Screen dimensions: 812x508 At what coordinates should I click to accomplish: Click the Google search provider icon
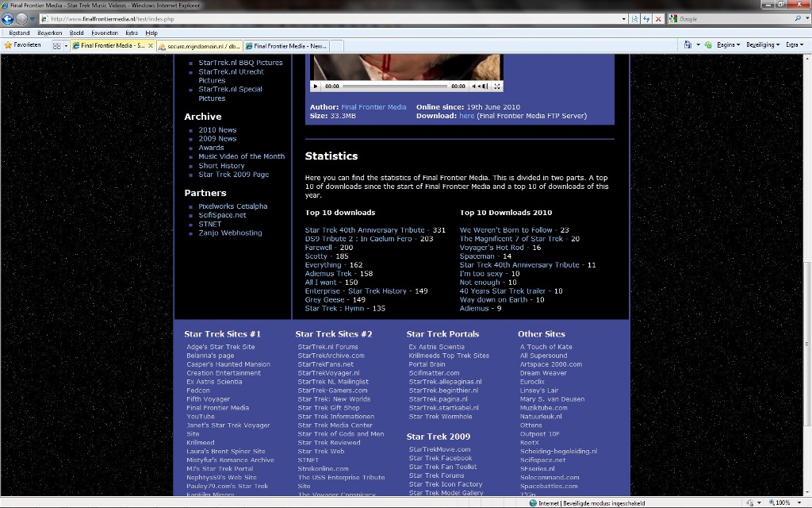coord(672,19)
